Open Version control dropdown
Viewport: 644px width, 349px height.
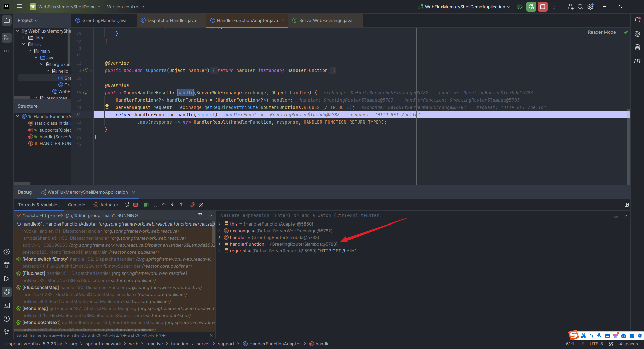(x=125, y=7)
